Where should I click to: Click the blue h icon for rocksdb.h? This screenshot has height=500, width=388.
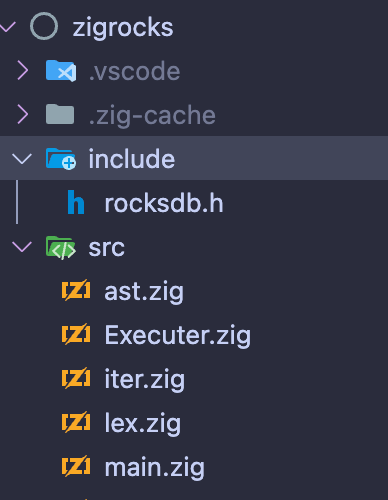tap(76, 202)
